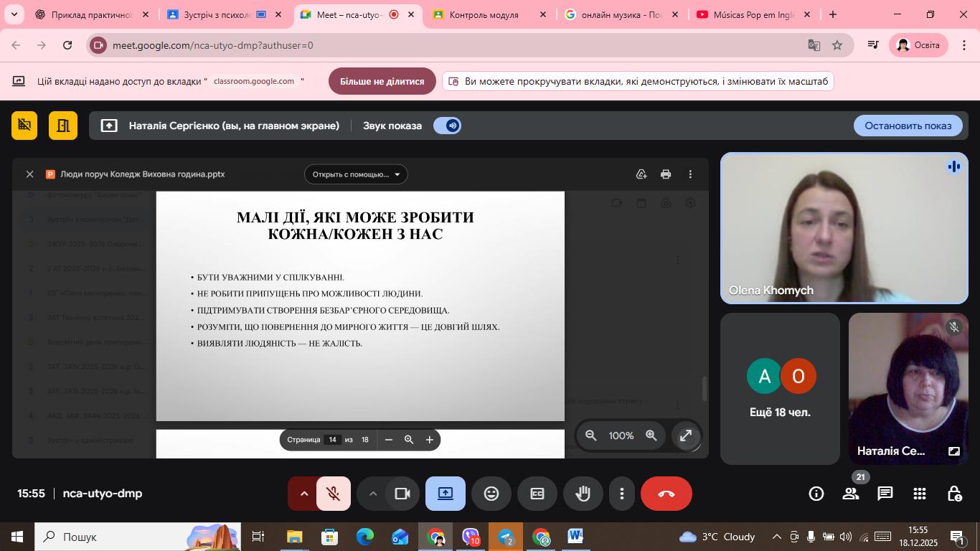Image resolution: width=980 pixels, height=551 pixels.
Task: Print the presentation document
Action: pyautogui.click(x=666, y=174)
